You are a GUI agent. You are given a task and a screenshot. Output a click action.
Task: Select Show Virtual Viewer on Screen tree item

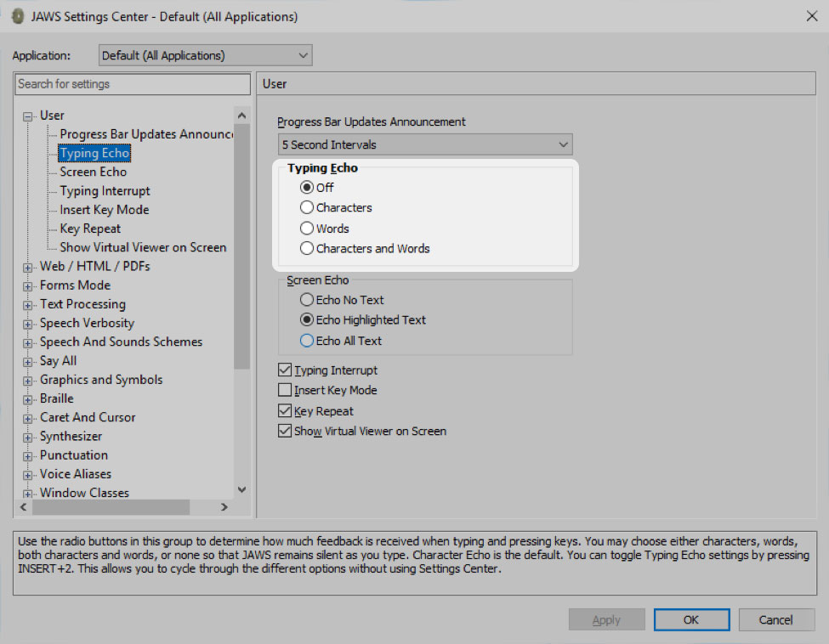pyautogui.click(x=143, y=247)
